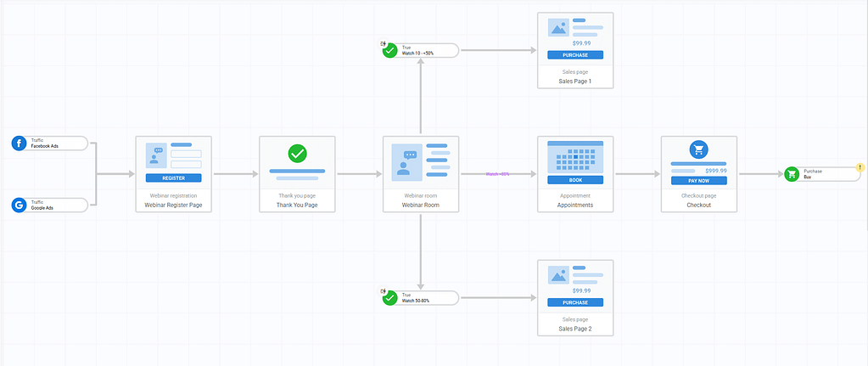Click the yellow warning badge on Purchase node
The height and width of the screenshot is (366, 868).
tap(860, 166)
